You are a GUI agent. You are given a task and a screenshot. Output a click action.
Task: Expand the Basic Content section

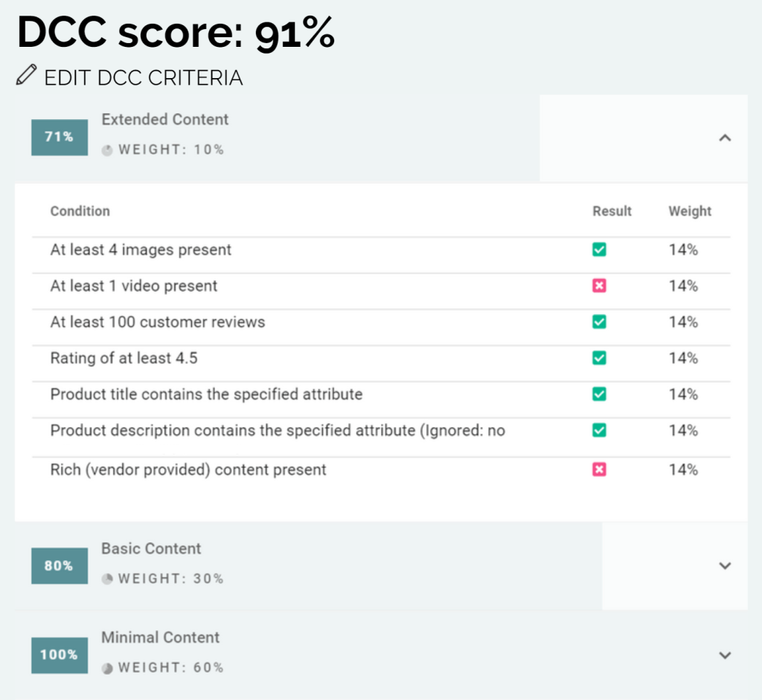(x=726, y=565)
